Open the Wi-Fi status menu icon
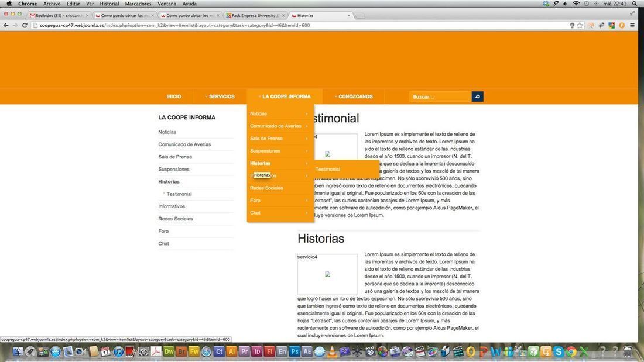 (x=576, y=4)
